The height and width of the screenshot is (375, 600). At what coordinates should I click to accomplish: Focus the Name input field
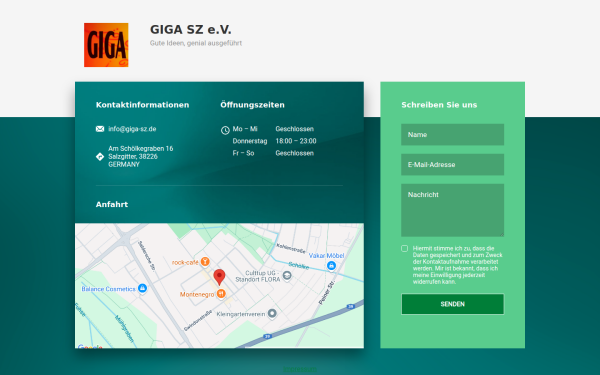click(x=453, y=135)
